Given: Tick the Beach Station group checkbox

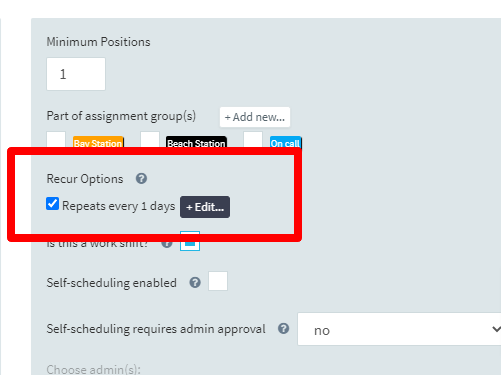Looking at the screenshot, I should tap(150, 140).
